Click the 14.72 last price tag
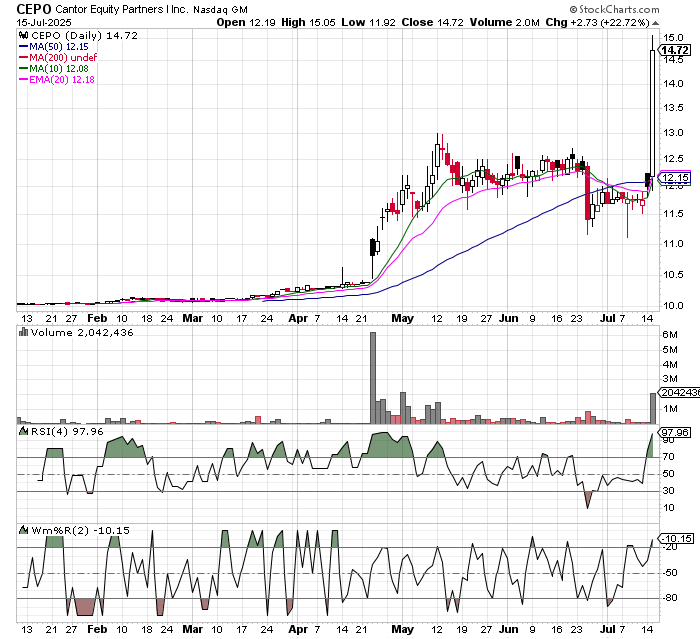 675,50
